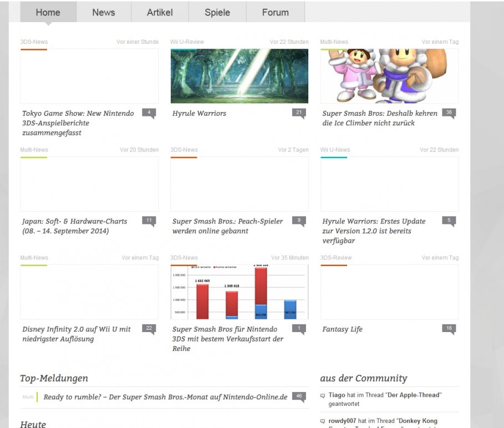Viewport: 504px width, 428px height.
Task: Click the 46 comments badge in Top-Meldungen
Action: (299, 396)
